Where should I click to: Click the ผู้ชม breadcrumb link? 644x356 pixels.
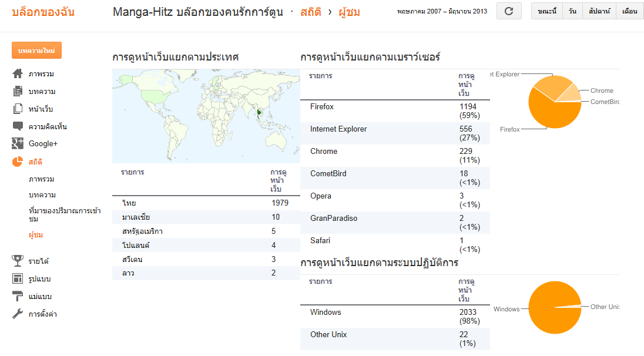pos(349,12)
